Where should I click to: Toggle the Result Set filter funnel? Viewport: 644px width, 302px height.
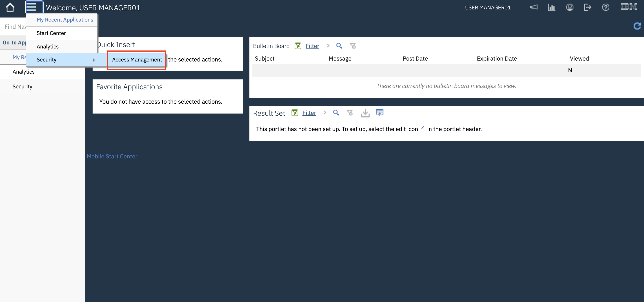click(x=295, y=113)
